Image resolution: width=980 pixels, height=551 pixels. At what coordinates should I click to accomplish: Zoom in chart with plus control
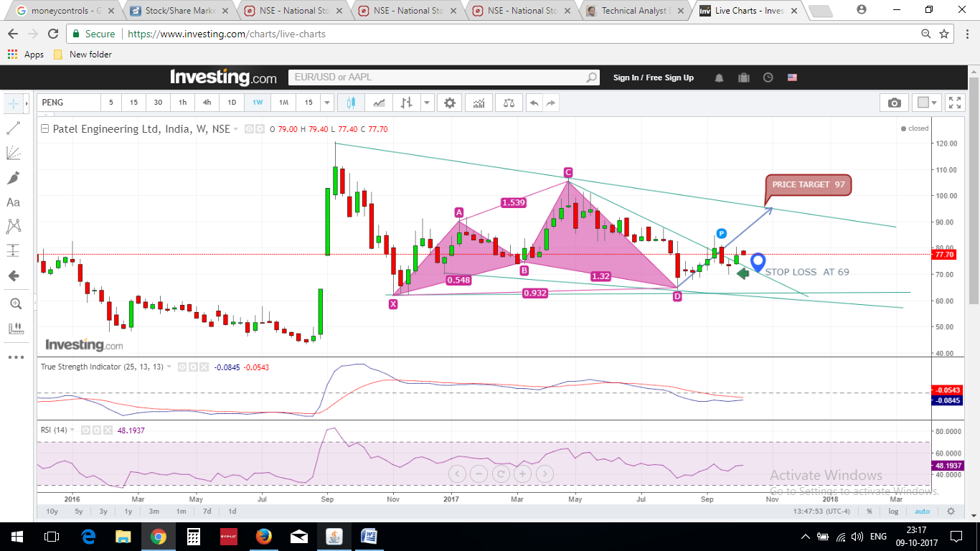[523, 474]
